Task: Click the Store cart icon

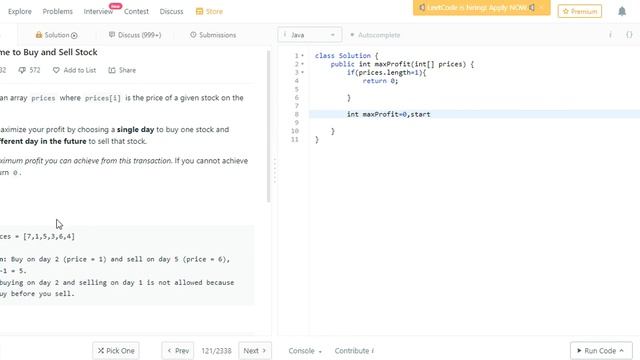Action: [199, 11]
